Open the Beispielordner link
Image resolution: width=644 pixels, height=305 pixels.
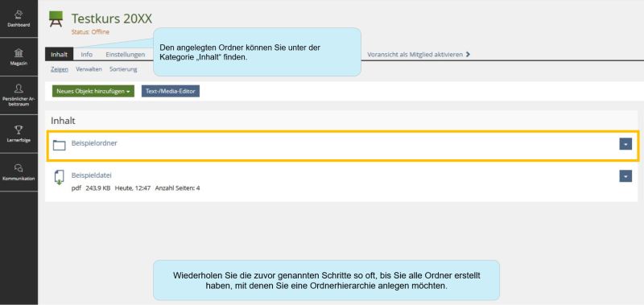pos(94,143)
